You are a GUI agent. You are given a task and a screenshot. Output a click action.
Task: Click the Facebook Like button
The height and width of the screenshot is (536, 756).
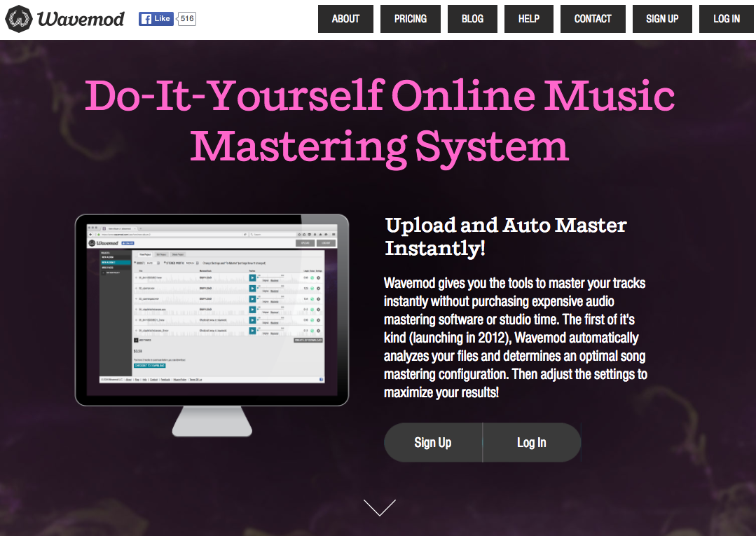pyautogui.click(x=156, y=19)
